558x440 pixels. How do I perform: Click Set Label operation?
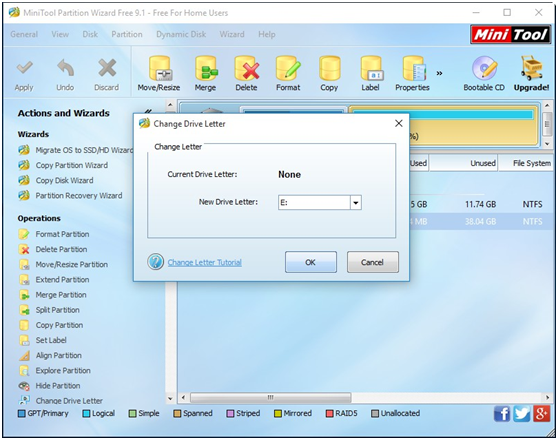click(x=42, y=340)
